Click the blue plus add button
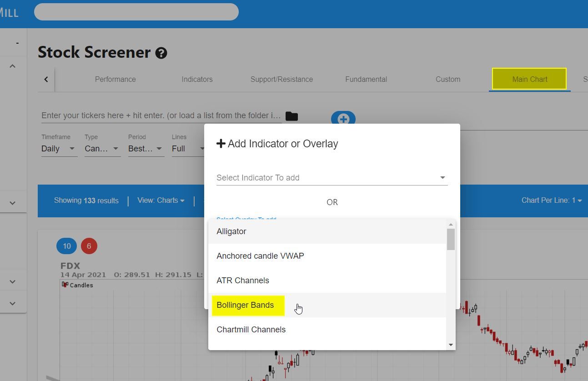Screen dimensions: 588x381 point(343,118)
